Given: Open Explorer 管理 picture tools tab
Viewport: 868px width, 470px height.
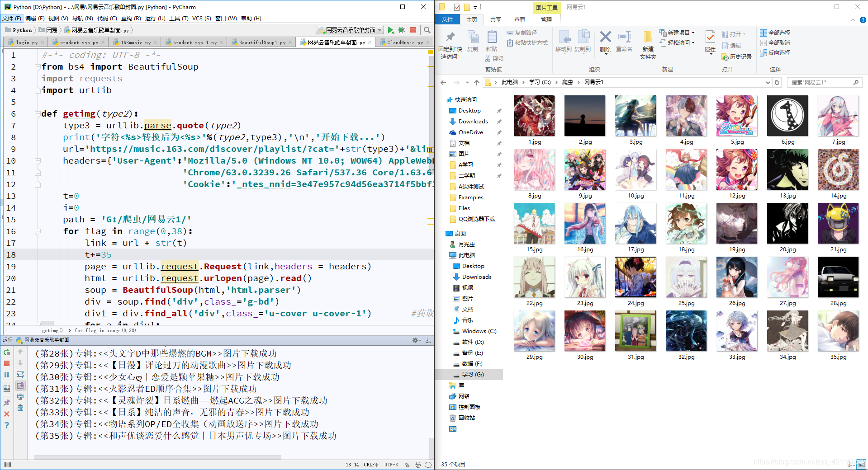Looking at the screenshot, I should [546, 19].
